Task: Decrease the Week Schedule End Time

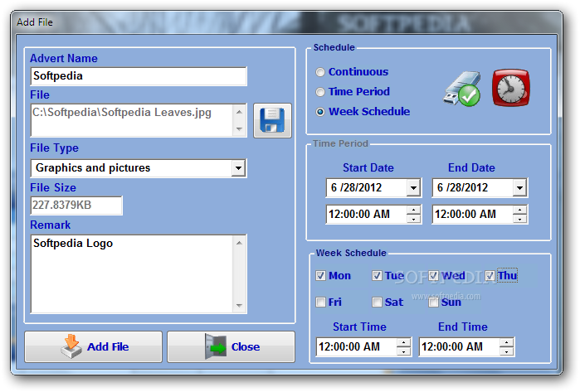Action: [x=506, y=351]
